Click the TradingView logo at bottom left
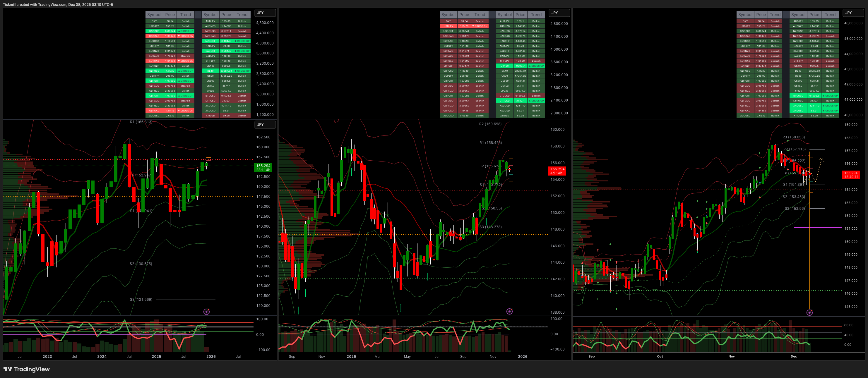This screenshot has height=378, width=868. point(27,369)
